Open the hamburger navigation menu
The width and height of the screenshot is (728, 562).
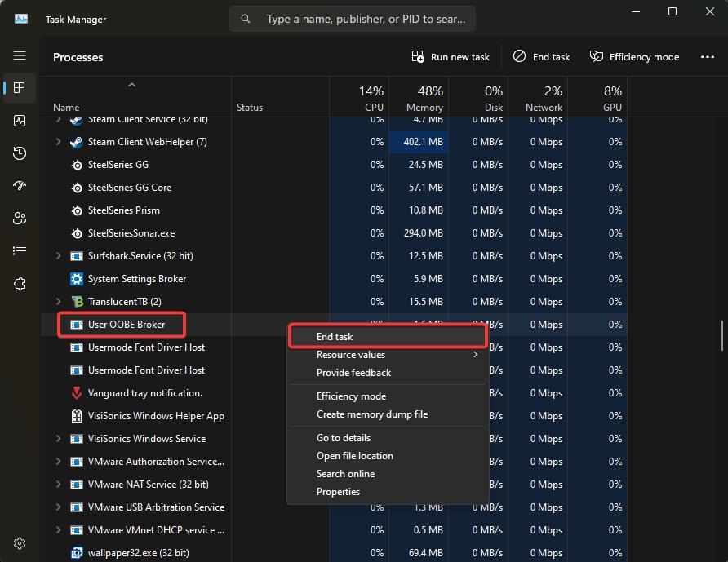(20, 55)
